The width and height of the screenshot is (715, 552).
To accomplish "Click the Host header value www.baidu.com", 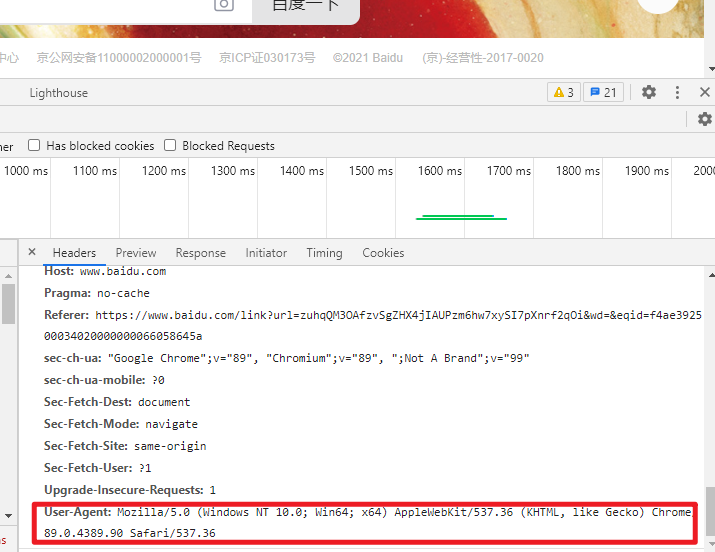I will [123, 271].
